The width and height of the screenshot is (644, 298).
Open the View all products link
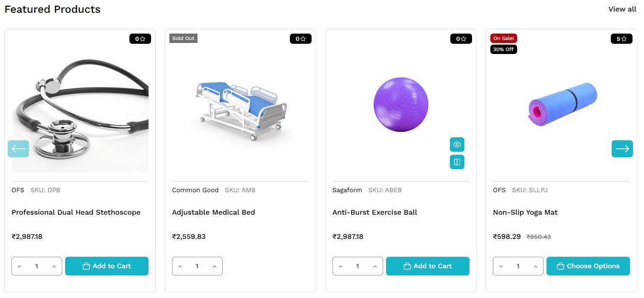click(x=622, y=9)
